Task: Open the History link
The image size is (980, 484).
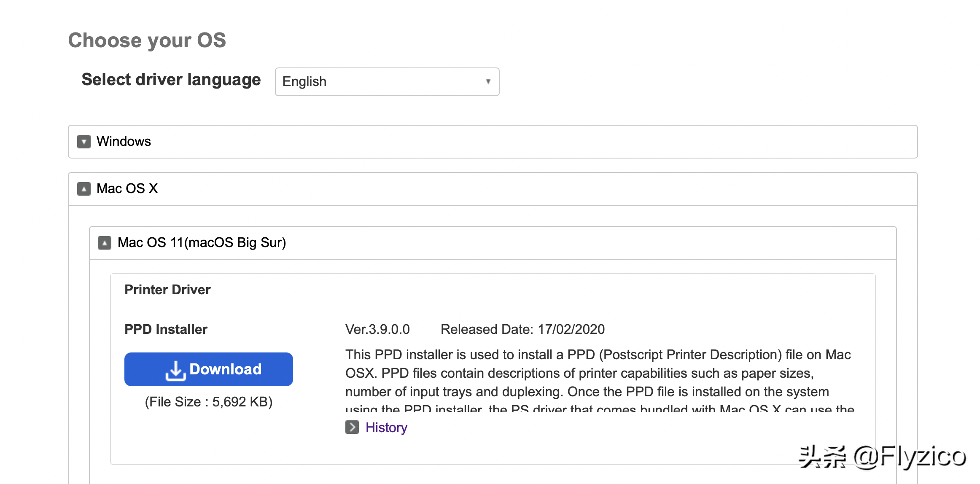Action: pyautogui.click(x=386, y=428)
